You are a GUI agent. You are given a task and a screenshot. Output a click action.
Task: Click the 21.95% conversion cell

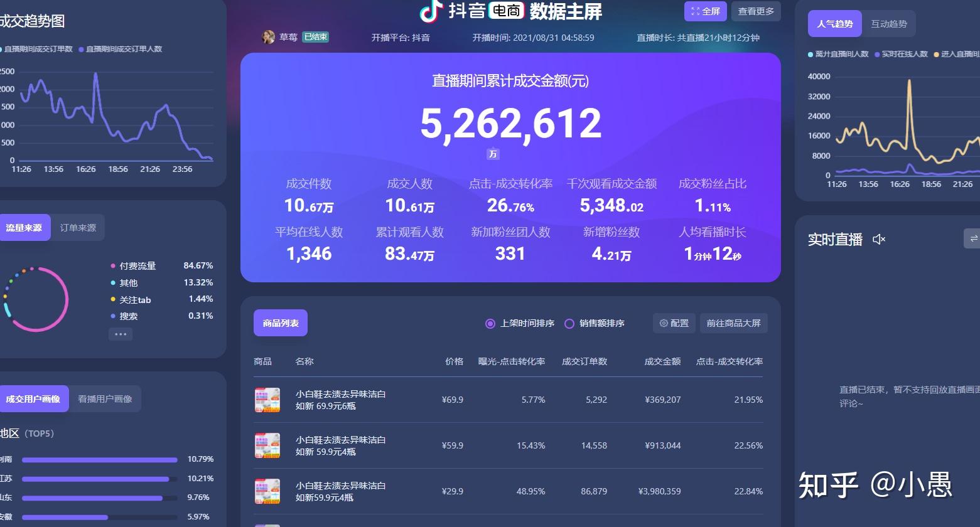coord(748,400)
